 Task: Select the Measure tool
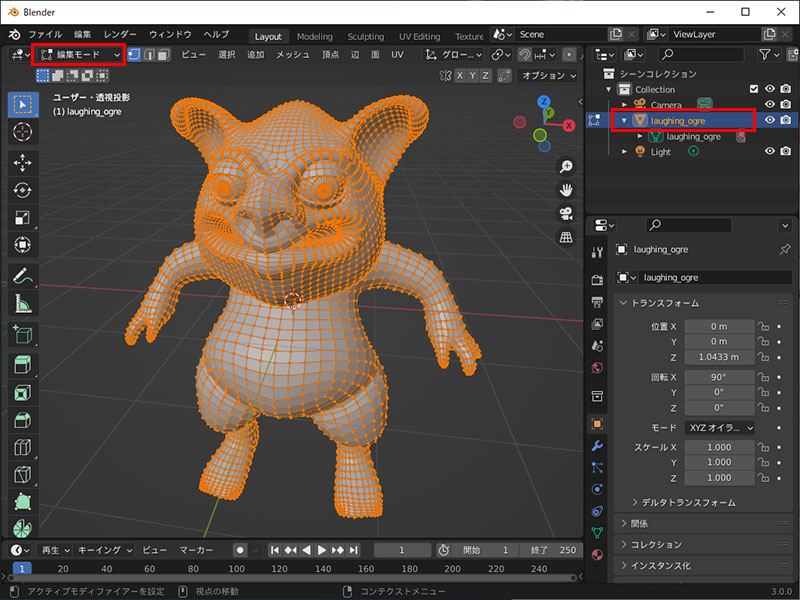(22, 304)
